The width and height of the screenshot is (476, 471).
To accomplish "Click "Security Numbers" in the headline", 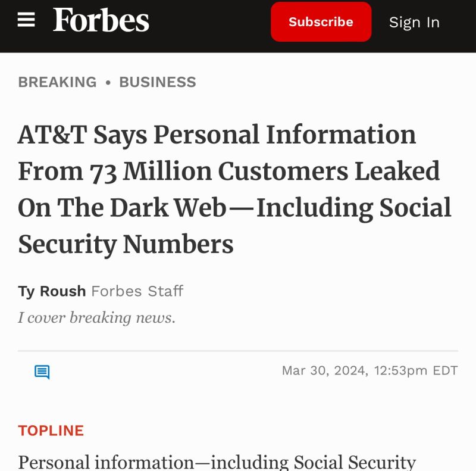I will (x=126, y=244).
